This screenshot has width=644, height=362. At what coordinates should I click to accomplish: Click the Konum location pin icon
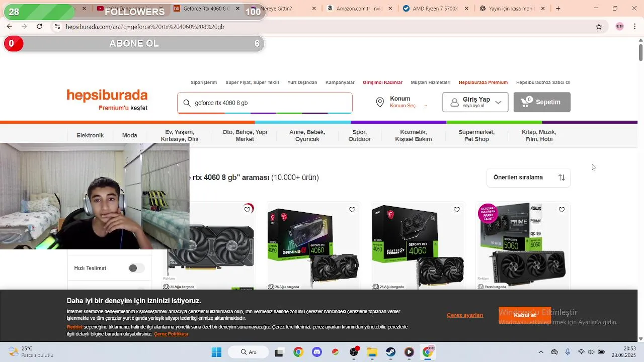point(380,103)
